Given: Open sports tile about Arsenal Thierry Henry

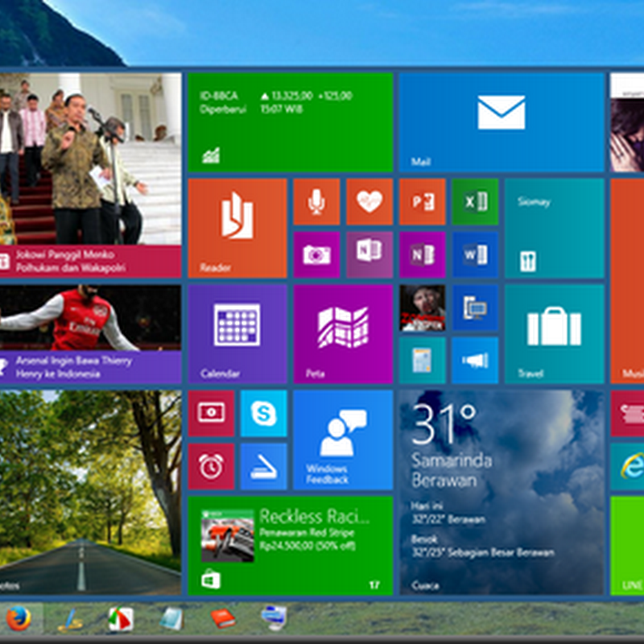Looking at the screenshot, I should coord(90,334).
